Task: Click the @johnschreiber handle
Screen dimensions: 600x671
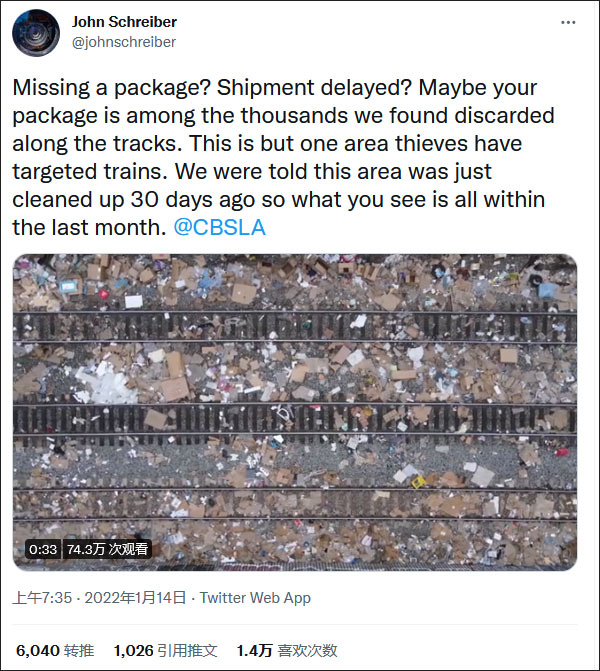Action: coord(124,42)
